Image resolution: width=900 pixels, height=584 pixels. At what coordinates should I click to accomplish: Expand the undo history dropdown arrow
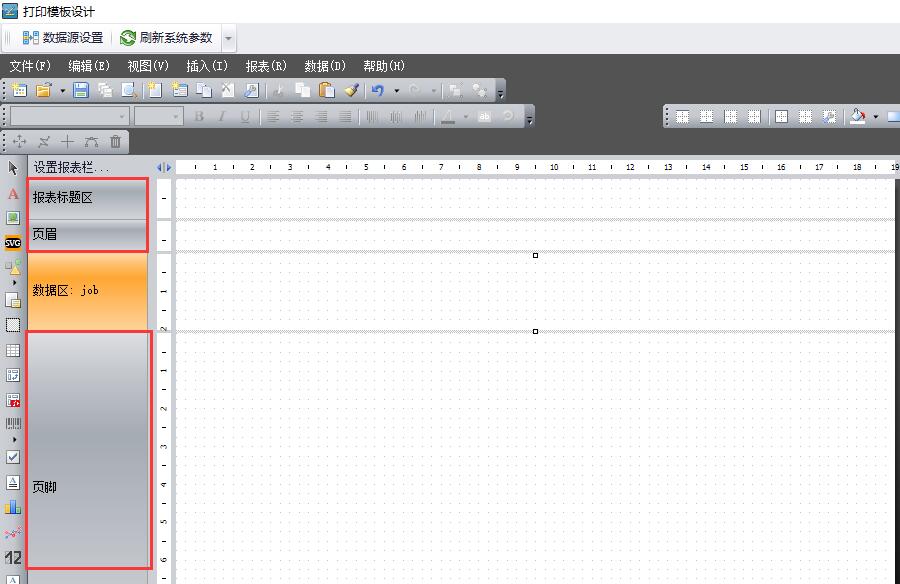[x=396, y=90]
